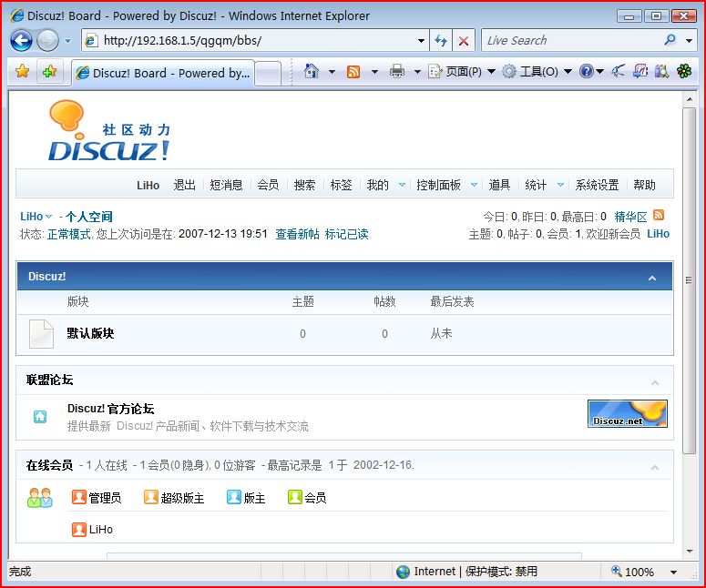Screen dimensions: 706x588
Task: Open the 页面(P) menu
Action: point(462,72)
